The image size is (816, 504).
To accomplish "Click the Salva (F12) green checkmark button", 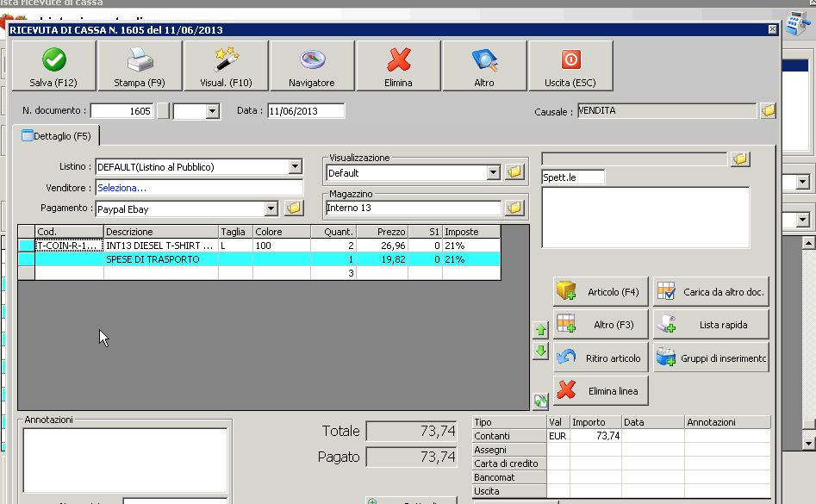I will [53, 66].
